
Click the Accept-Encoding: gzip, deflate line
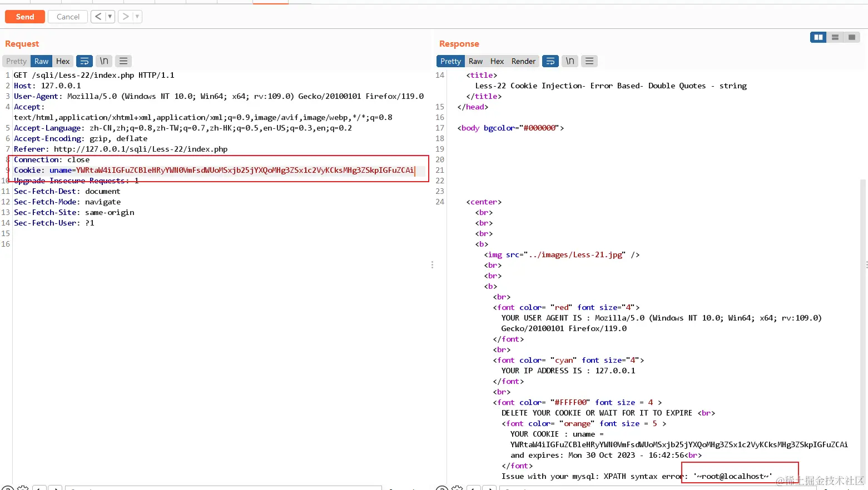81,138
